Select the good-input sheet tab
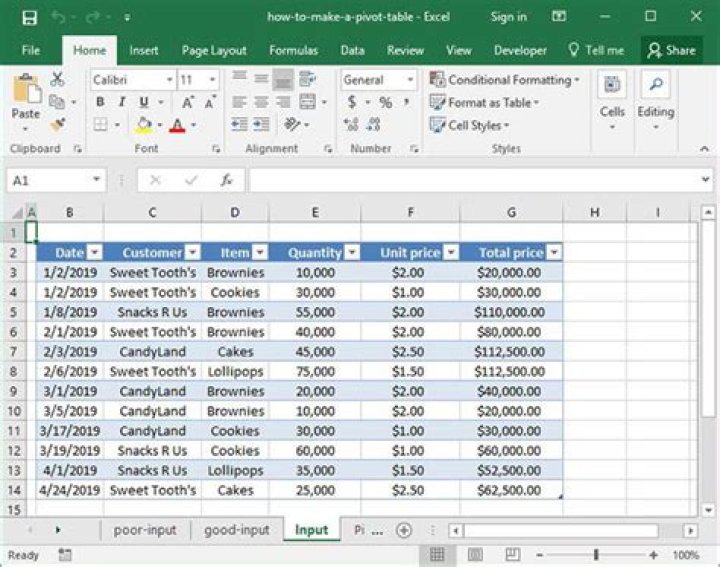 237,530
